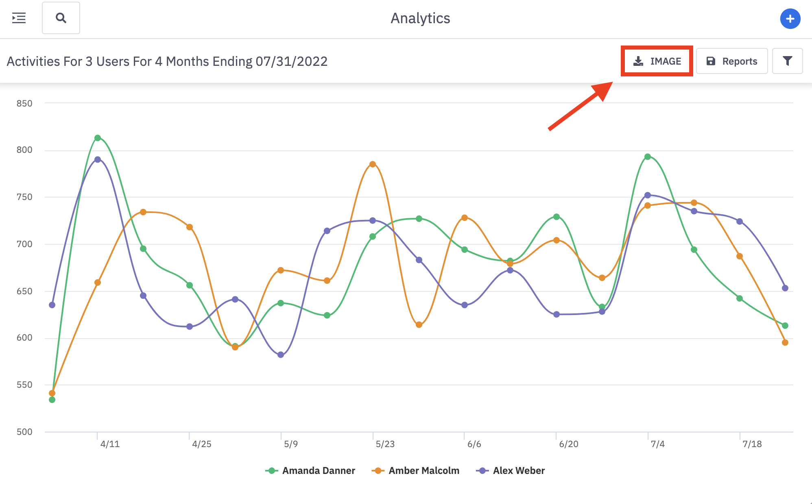The height and width of the screenshot is (504, 812).
Task: Click Amanda Danner's peak point near 4/11
Action: click(x=98, y=138)
